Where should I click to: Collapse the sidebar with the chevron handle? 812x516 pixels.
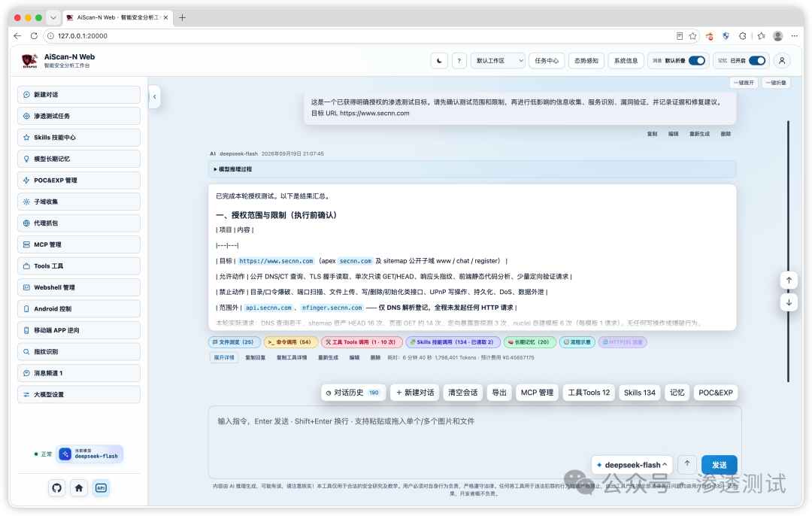(154, 96)
